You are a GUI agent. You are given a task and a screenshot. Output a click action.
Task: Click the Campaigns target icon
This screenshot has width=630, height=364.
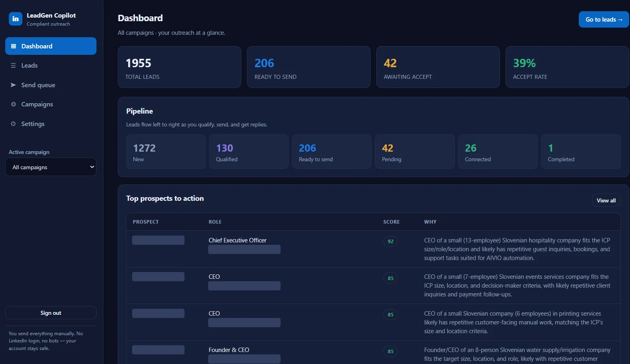coord(13,104)
